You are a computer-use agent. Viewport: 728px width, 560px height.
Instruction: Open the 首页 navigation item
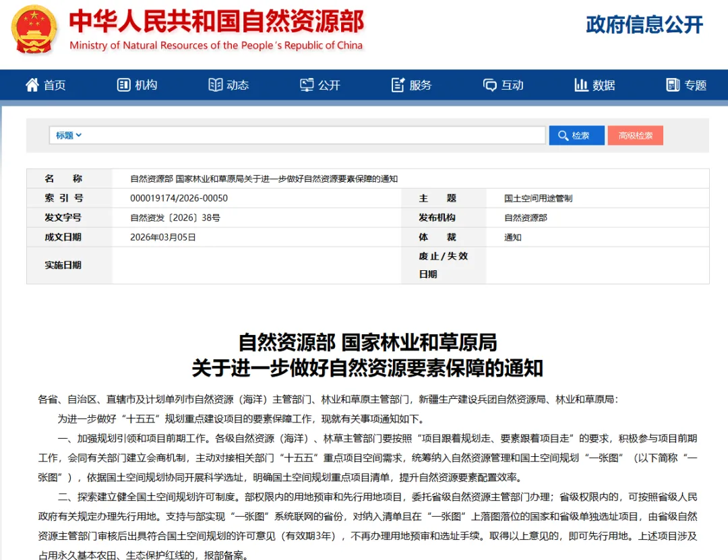tap(46, 85)
